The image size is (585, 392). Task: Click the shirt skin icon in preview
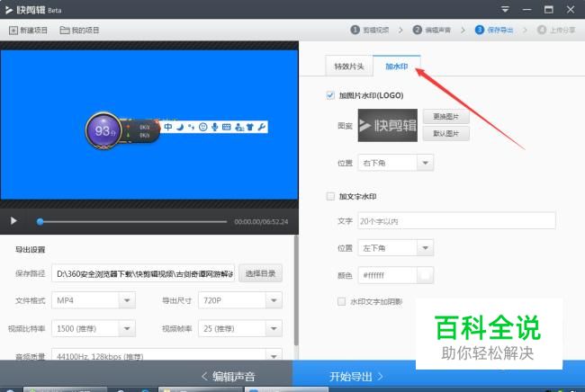pyautogui.click(x=250, y=127)
